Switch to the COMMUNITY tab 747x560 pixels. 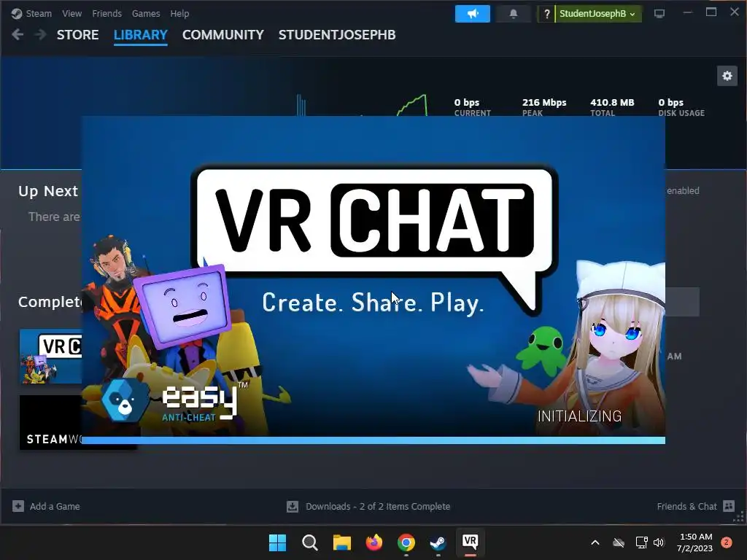223,35
